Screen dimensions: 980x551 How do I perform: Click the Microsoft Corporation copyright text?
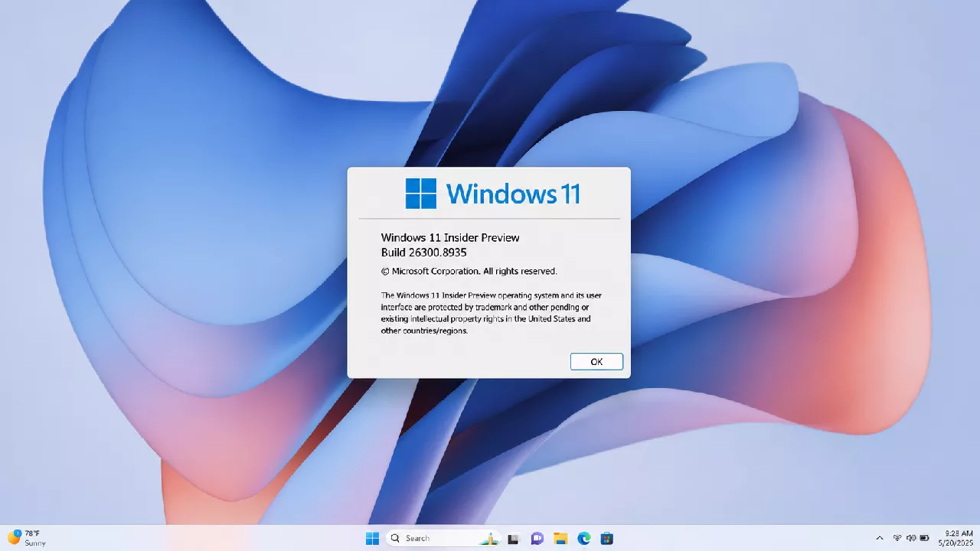[x=469, y=271]
